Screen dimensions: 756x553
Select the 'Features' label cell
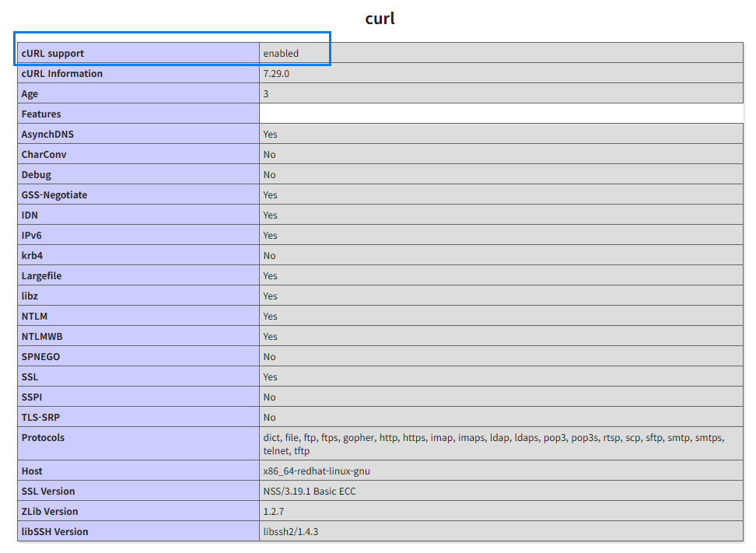pos(138,114)
